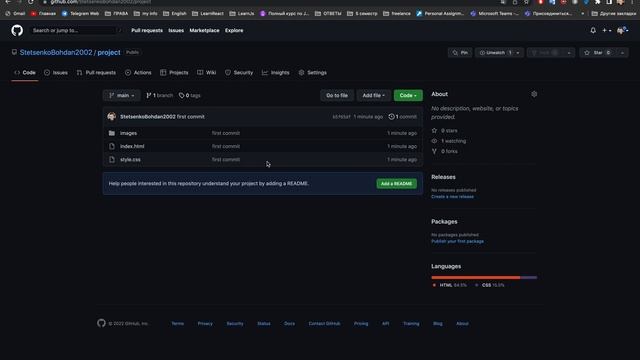
Task: Open the Blog footer link
Action: 438,324
